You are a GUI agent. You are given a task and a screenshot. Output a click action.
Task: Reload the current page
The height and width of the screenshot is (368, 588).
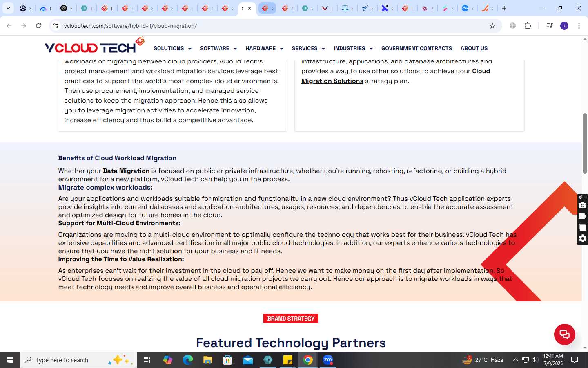(38, 26)
